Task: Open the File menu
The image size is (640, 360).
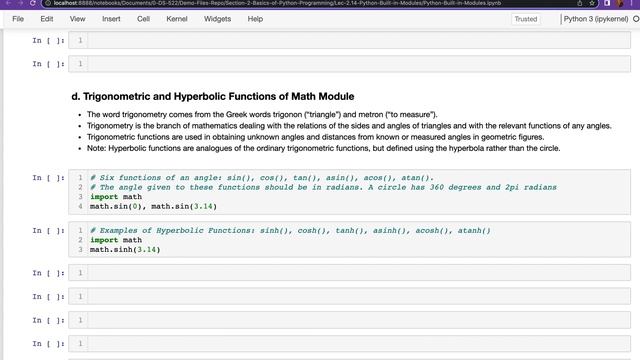Action: pyautogui.click(x=18, y=19)
